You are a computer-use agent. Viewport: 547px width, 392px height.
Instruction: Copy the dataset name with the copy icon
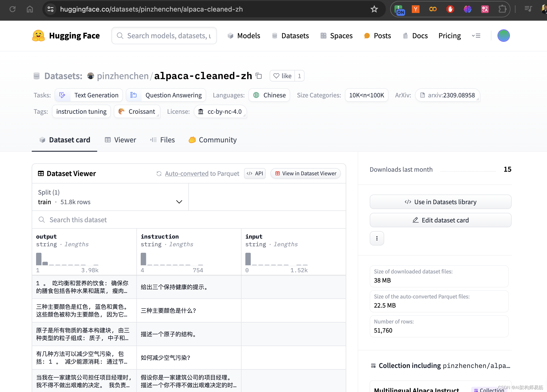click(259, 76)
